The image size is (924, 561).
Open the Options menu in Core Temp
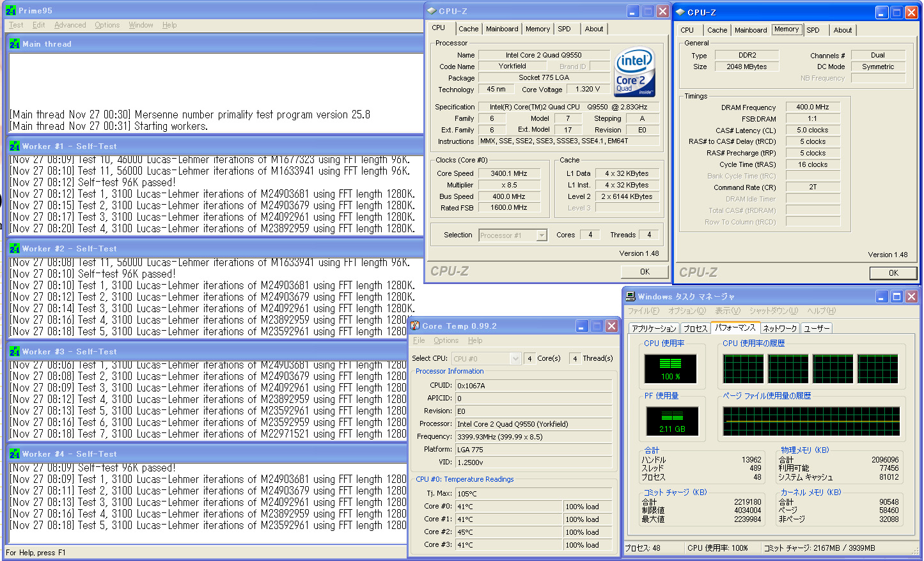[x=446, y=340]
